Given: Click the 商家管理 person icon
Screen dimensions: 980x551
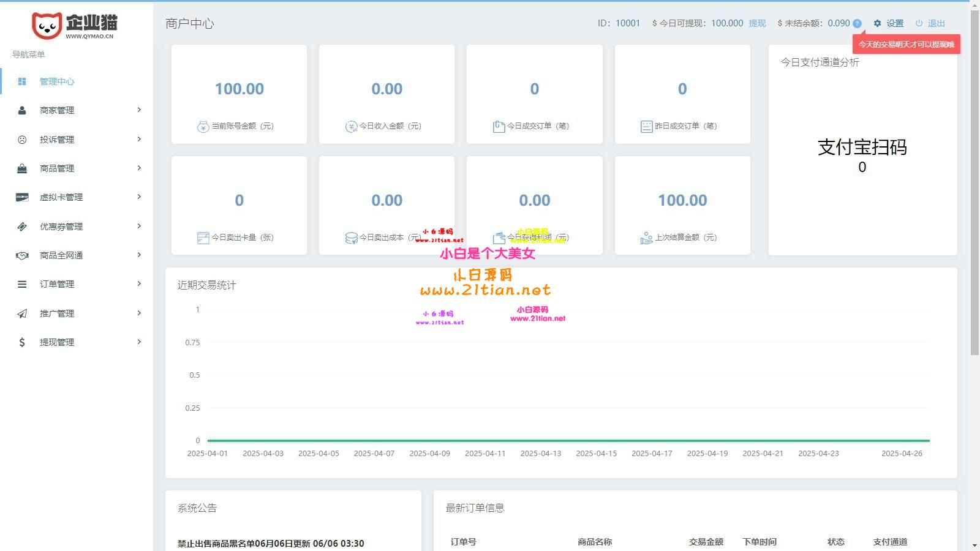Looking at the screenshot, I should coord(22,110).
